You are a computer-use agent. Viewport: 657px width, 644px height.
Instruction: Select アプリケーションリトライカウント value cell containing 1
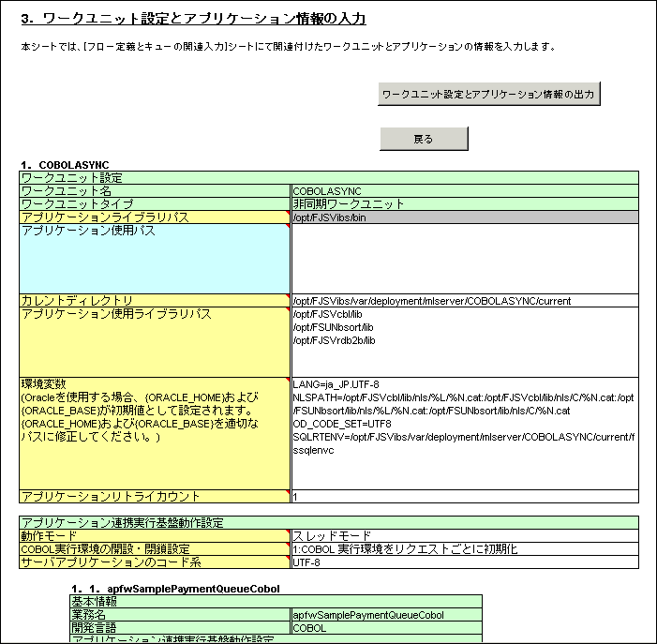[x=465, y=497]
